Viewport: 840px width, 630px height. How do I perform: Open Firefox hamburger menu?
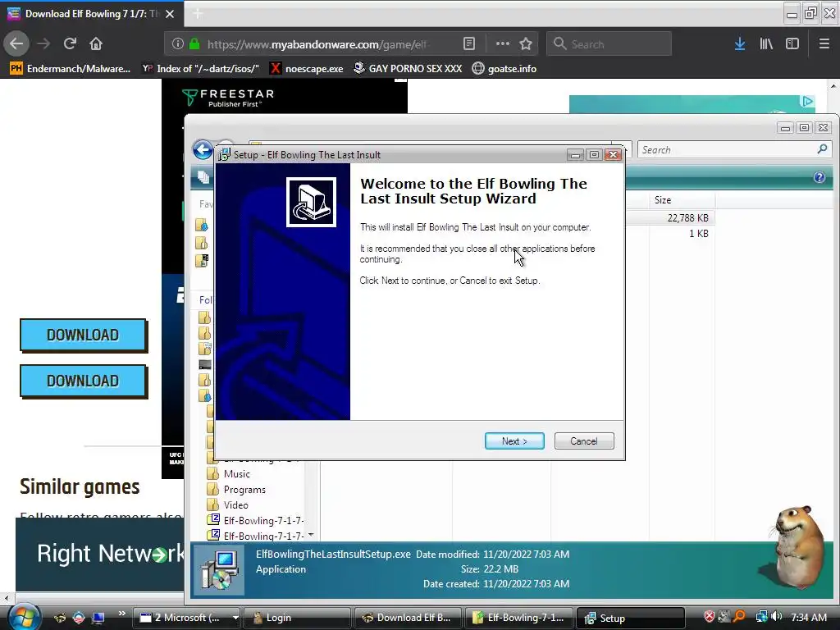point(824,44)
